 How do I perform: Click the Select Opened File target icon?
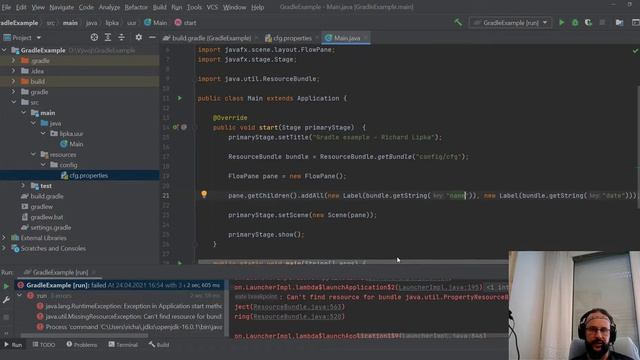(94, 38)
